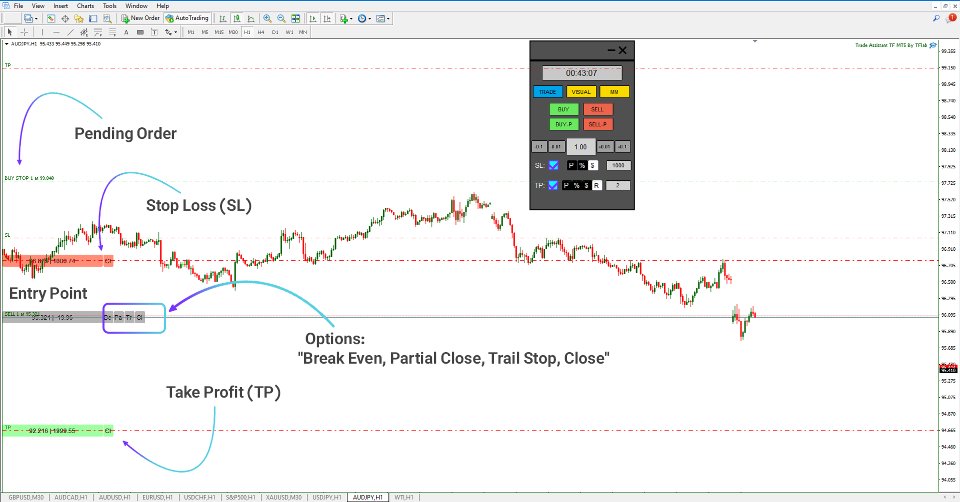Switch to H4 timeframe
Image resolution: width=960 pixels, height=502 pixels.
pos(261,32)
